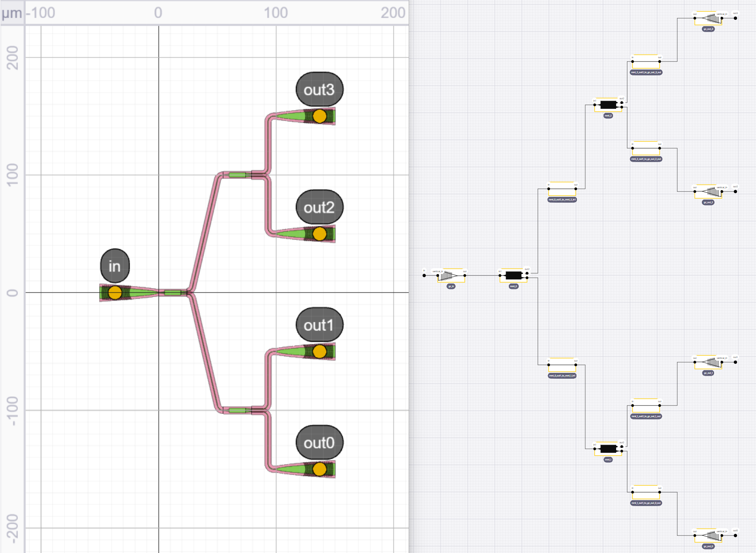The image size is (756, 553).
Task: Click the out1 port label in layout
Action: [319, 325]
